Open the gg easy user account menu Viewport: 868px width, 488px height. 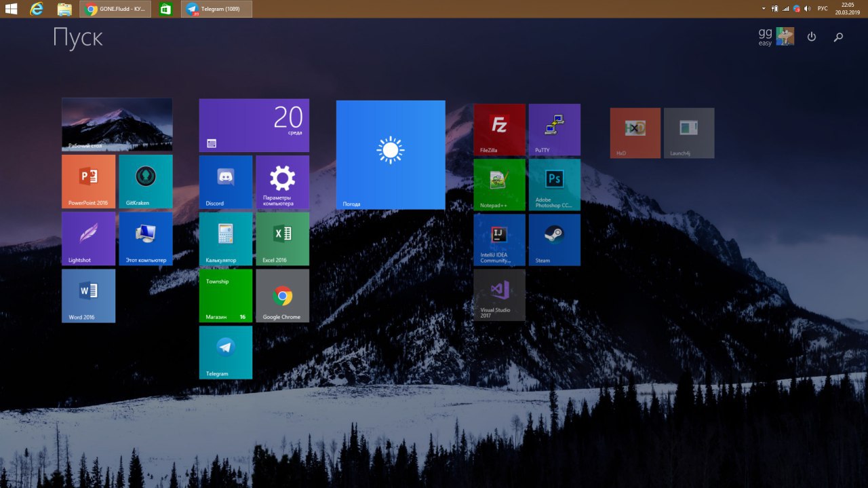click(x=776, y=37)
